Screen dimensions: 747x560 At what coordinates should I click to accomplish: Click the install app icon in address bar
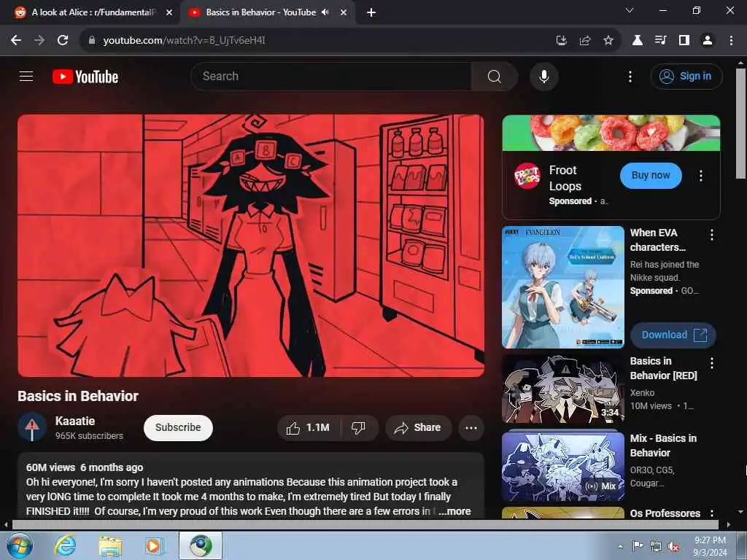(x=562, y=41)
